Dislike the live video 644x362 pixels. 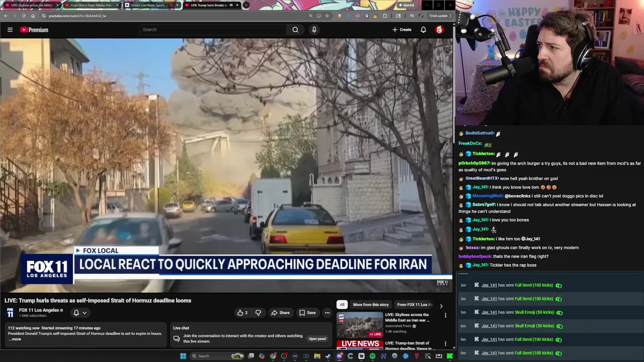[258, 313]
